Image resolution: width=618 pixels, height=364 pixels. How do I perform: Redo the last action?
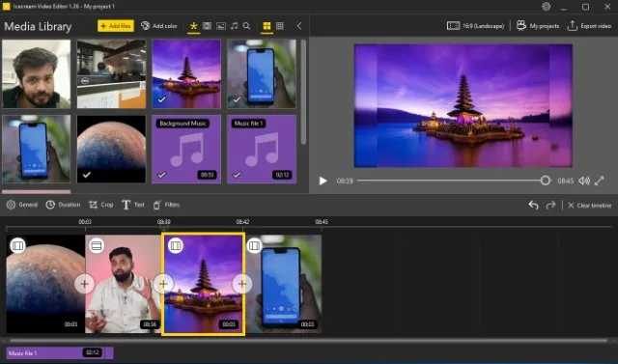click(550, 206)
